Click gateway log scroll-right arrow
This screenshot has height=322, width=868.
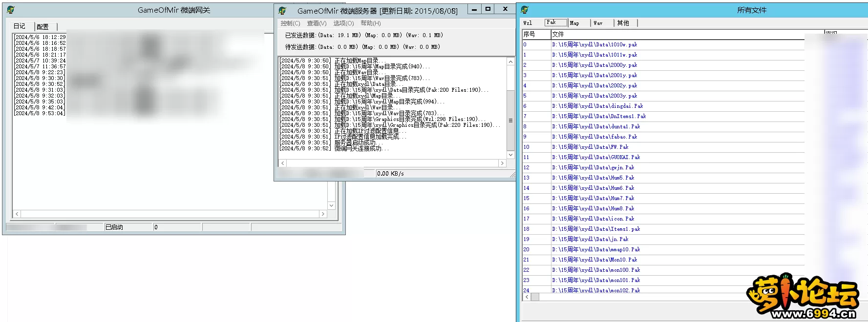[x=323, y=214]
